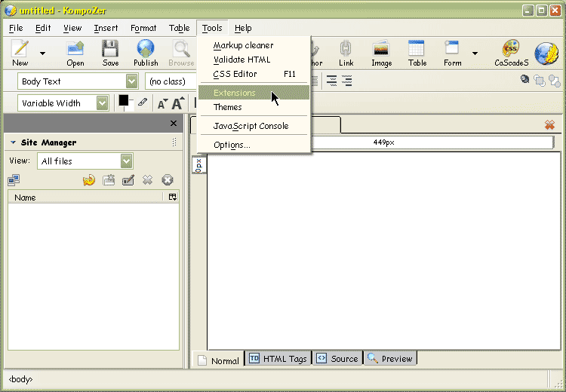Click the rename file icon in Site Manager

point(128,179)
